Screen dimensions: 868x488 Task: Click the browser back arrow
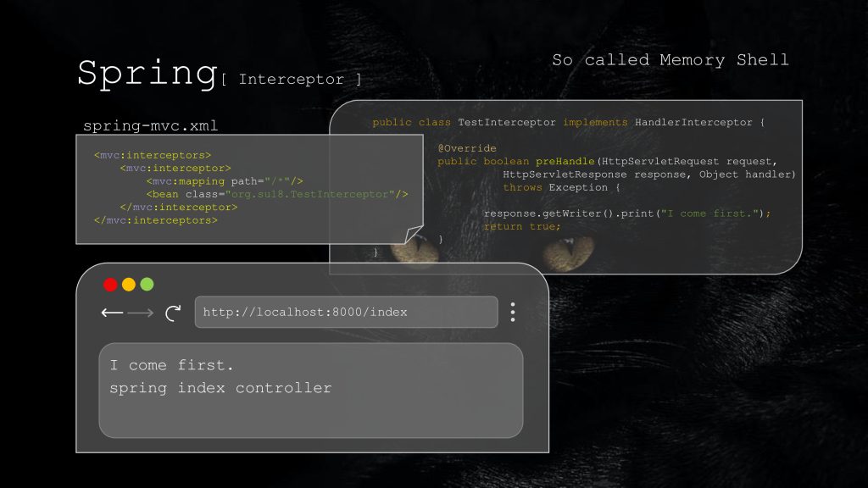tap(112, 313)
